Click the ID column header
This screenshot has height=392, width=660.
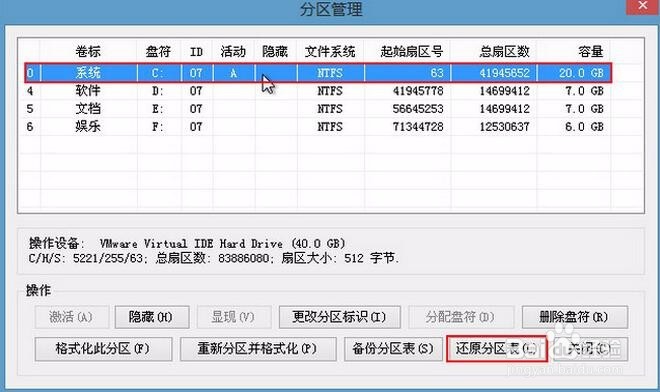[x=197, y=52]
